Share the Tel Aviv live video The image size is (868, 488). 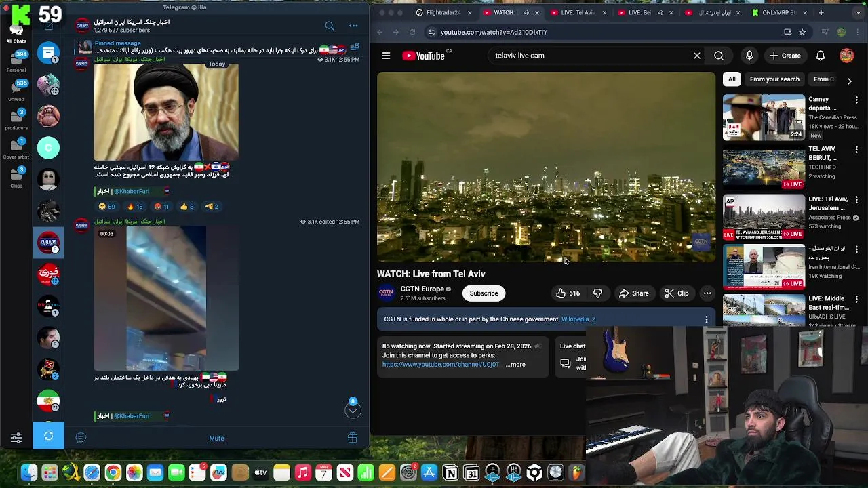[x=634, y=293]
